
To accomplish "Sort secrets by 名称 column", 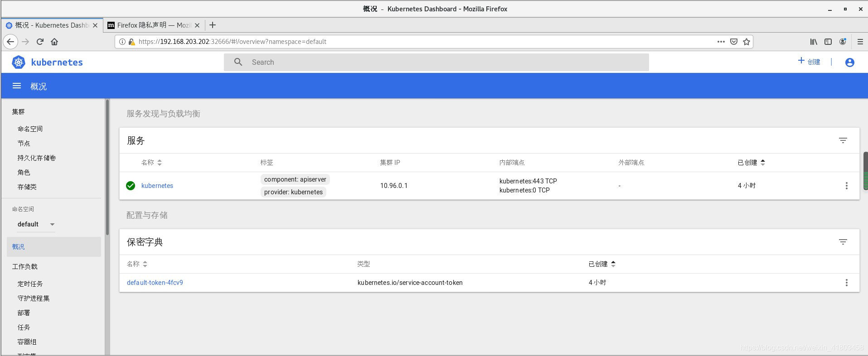I will coord(137,264).
